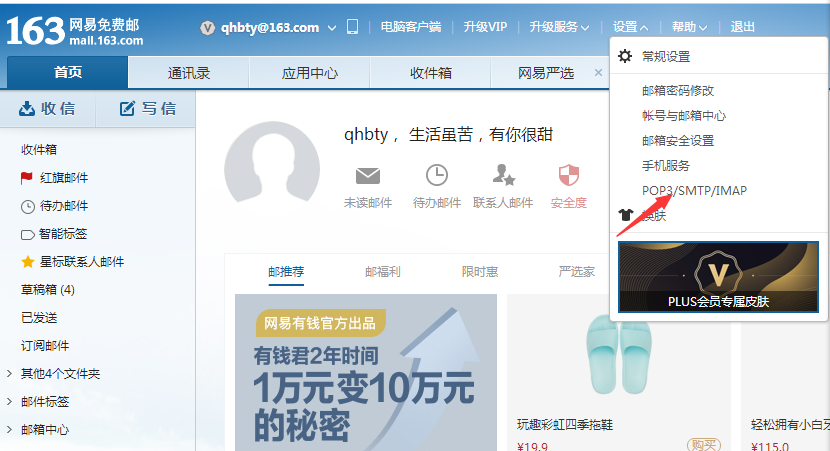Switch to the 通讯录 tab

pyautogui.click(x=188, y=73)
